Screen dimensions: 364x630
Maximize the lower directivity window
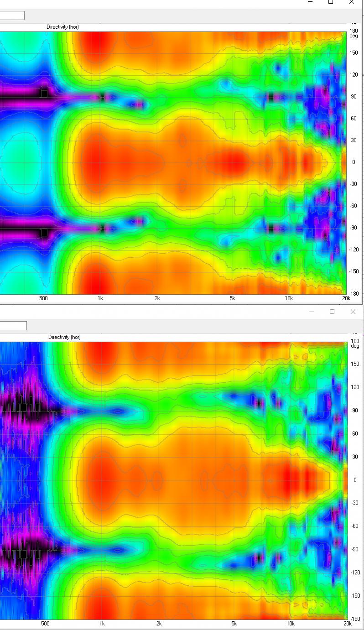tap(332, 312)
